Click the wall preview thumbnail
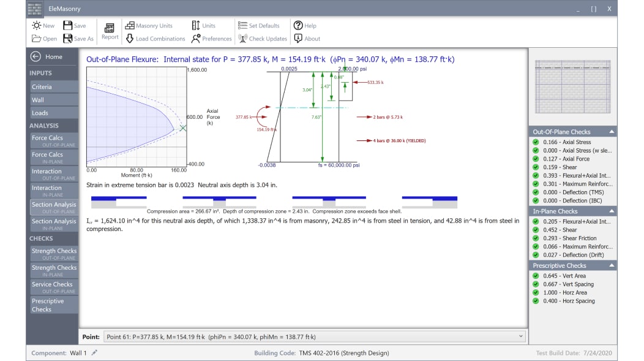Image resolution: width=644 pixels, height=361 pixels. click(x=572, y=86)
